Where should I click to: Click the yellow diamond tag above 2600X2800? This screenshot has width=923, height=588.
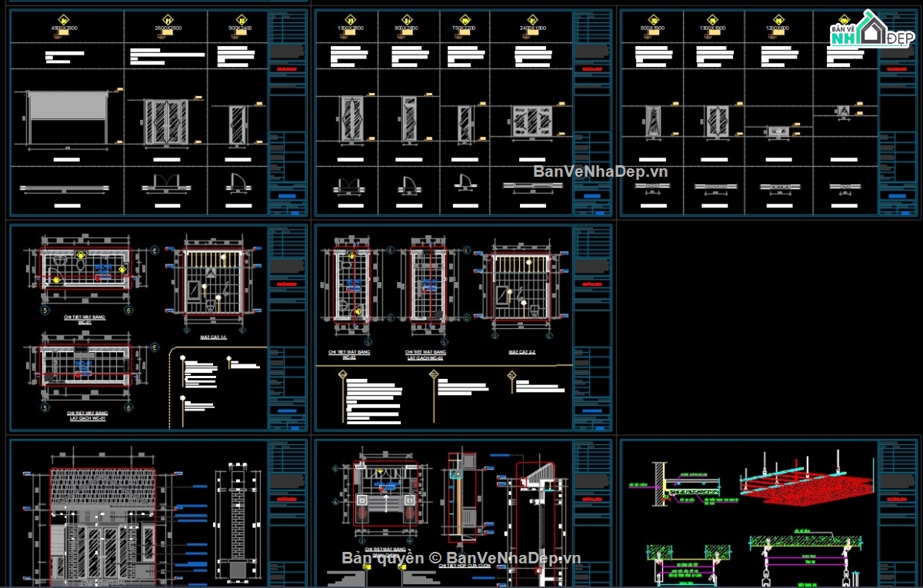point(168,20)
